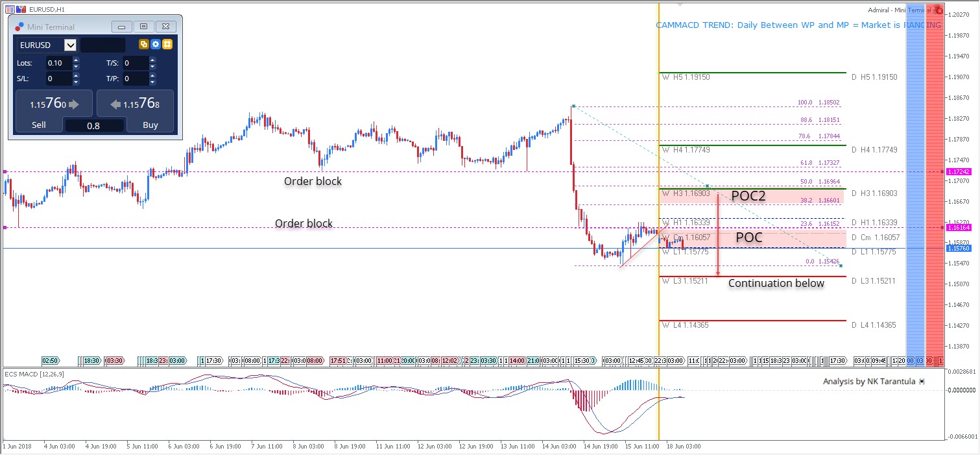Click the Continuation below label
The height and width of the screenshot is (455, 980).
pyautogui.click(x=776, y=283)
